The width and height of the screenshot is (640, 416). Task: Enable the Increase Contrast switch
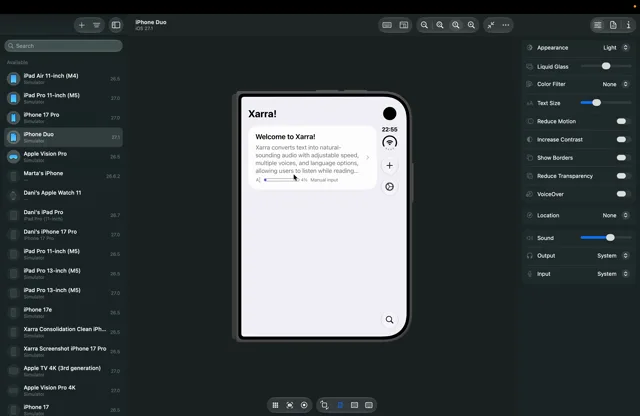[x=622, y=140]
